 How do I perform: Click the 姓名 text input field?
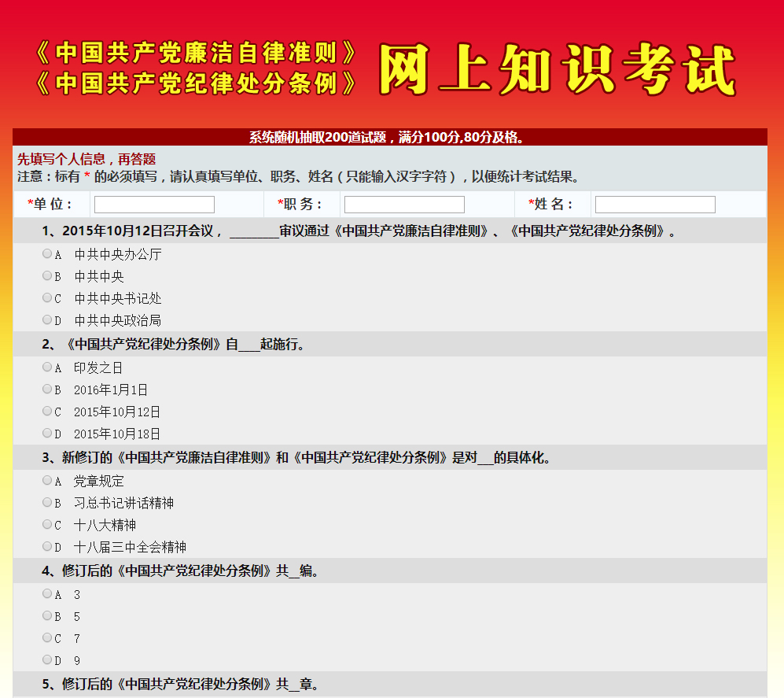pos(655,205)
